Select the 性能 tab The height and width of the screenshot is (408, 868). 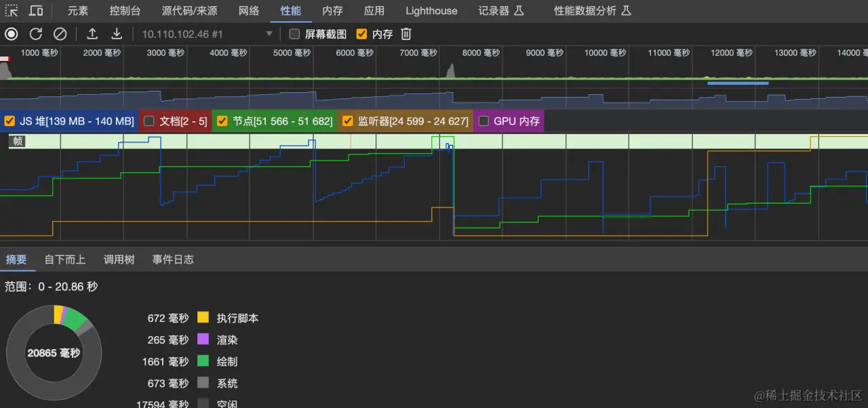(x=291, y=11)
